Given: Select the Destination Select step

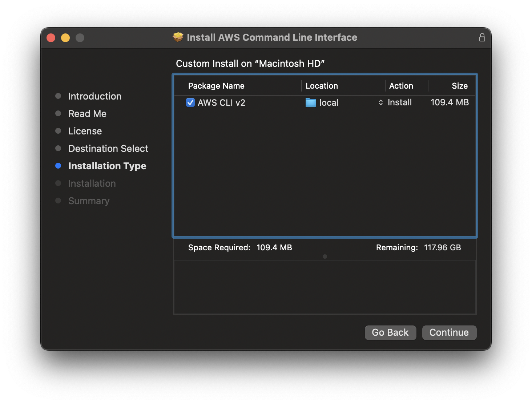Looking at the screenshot, I should 58,148.
